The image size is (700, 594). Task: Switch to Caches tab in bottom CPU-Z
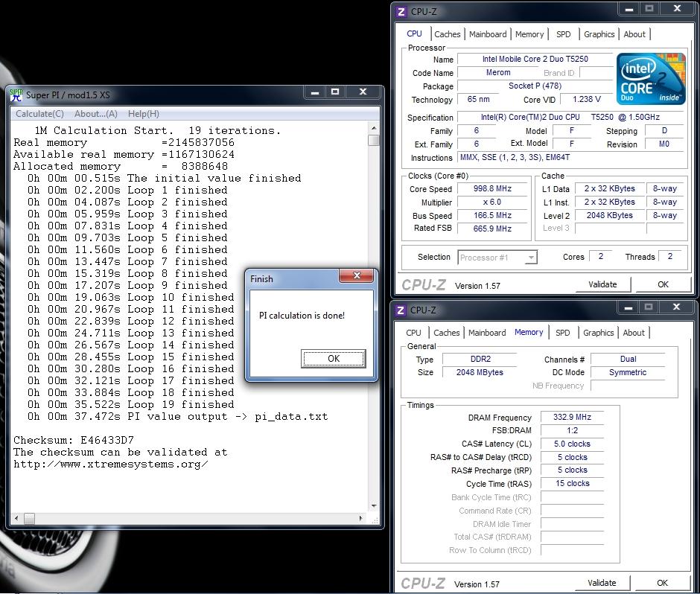point(446,333)
